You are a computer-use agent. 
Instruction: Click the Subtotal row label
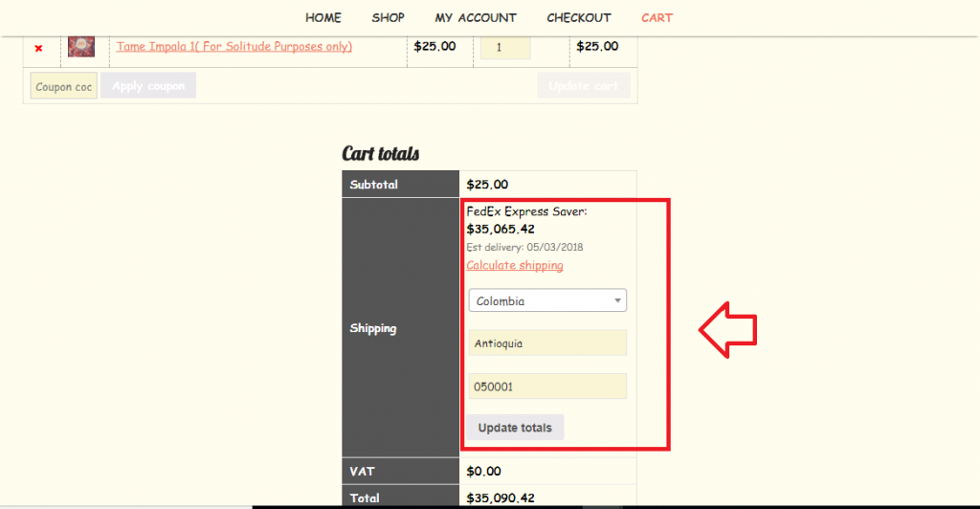point(374,185)
